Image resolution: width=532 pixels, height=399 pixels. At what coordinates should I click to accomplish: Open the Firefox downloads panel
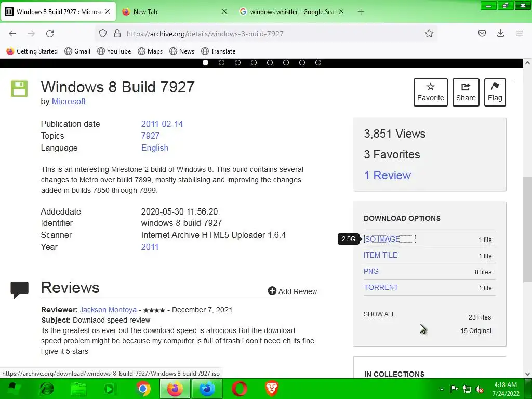pos(500,33)
